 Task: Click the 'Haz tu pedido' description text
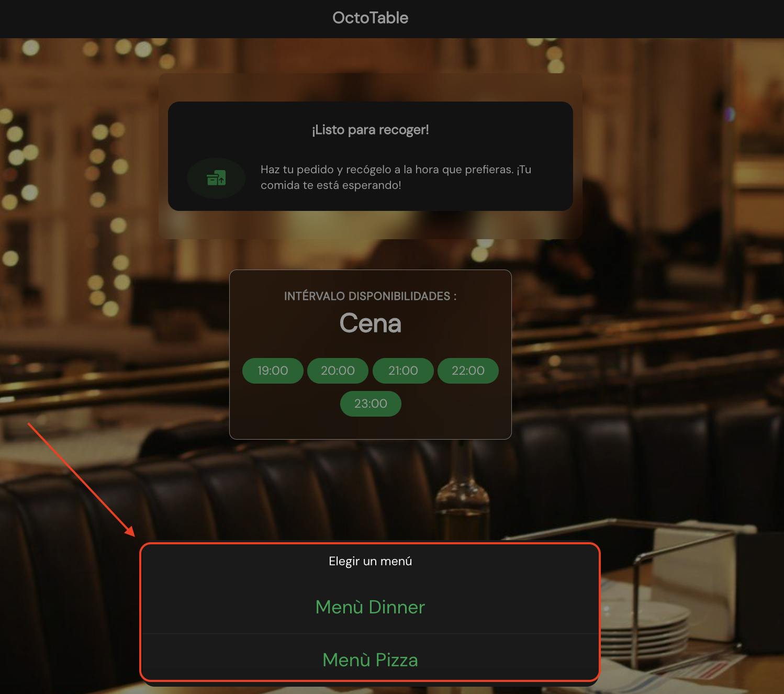coord(396,177)
